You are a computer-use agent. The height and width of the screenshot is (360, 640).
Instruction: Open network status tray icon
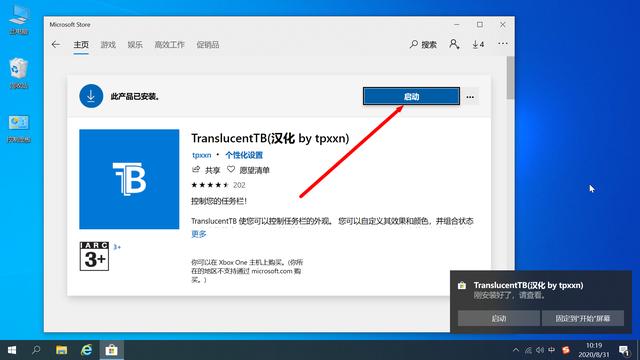(528, 350)
